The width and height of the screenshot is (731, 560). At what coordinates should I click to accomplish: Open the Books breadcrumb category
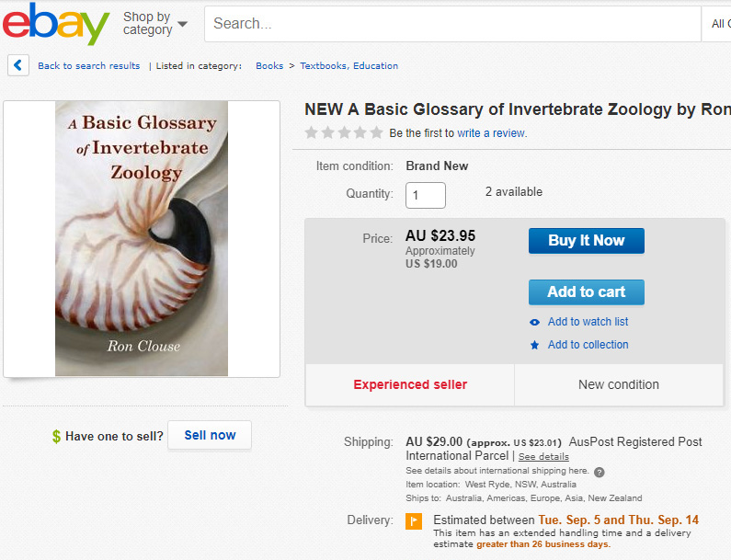(269, 66)
